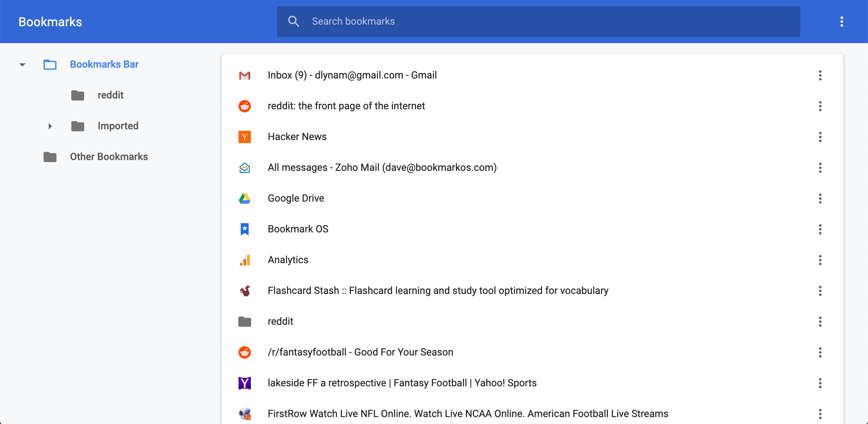Open the top-right overflow menu

tap(841, 22)
